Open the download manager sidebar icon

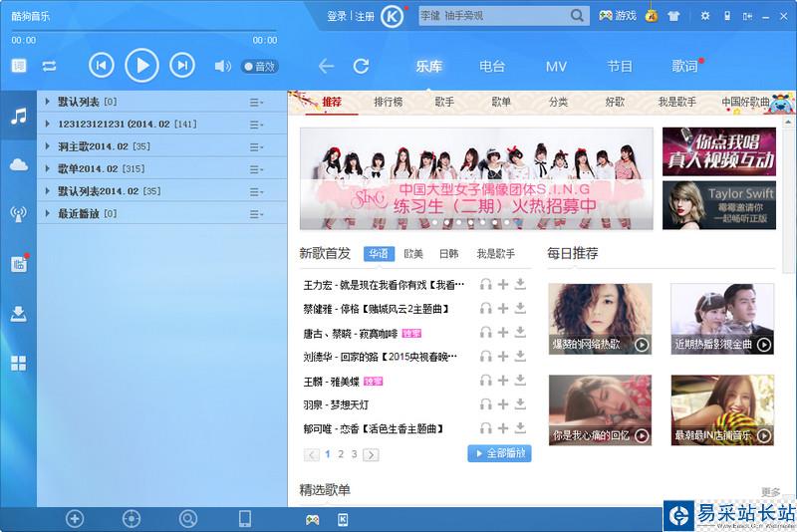(x=19, y=314)
